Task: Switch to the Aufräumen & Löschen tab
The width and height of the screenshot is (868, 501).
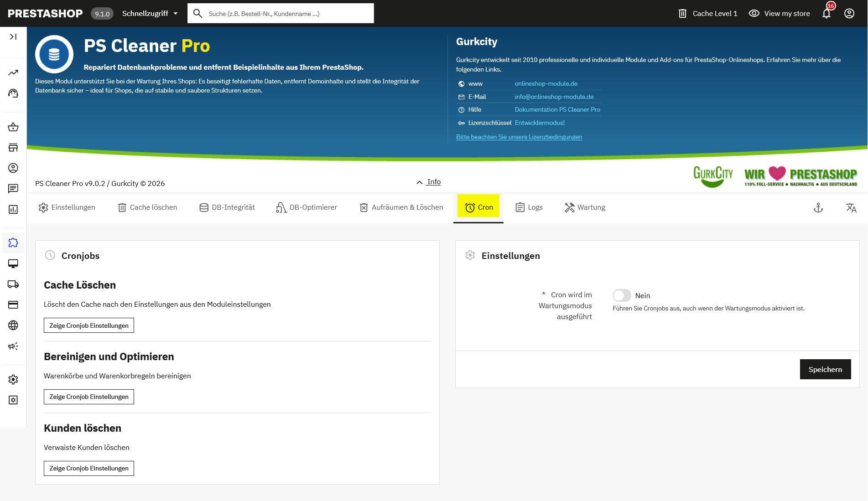Action: click(401, 207)
